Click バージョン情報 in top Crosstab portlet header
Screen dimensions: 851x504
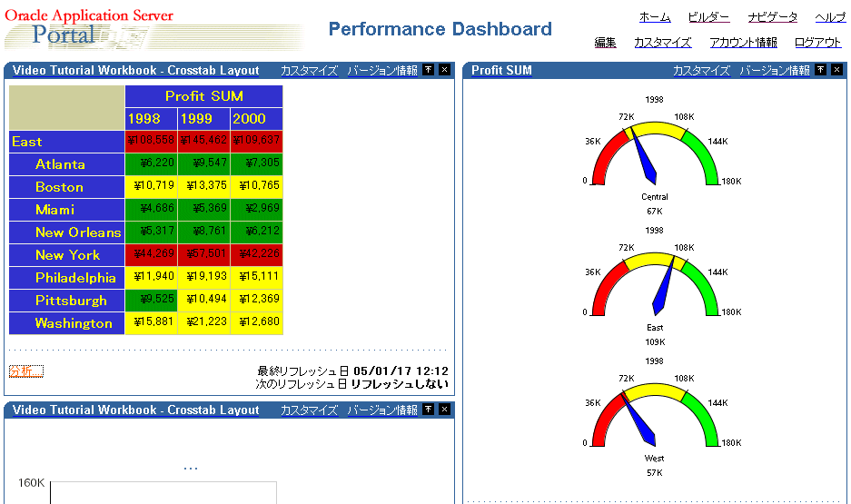[382, 71]
